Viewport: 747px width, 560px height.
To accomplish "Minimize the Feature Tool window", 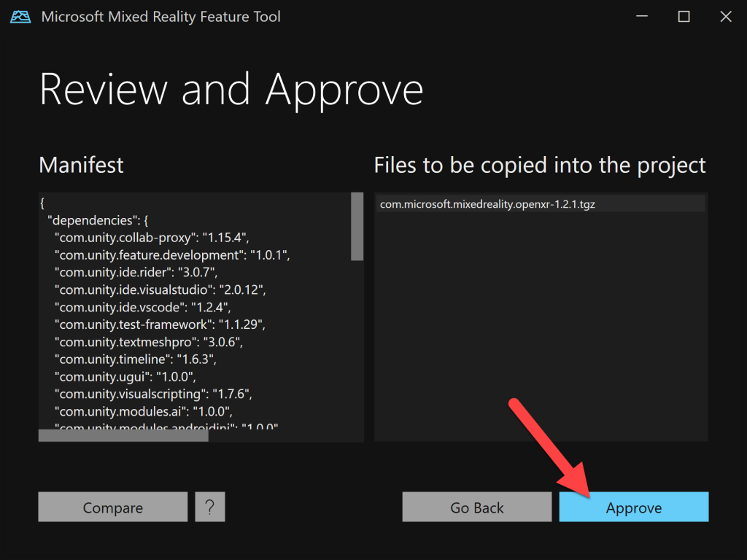I will coord(642,17).
